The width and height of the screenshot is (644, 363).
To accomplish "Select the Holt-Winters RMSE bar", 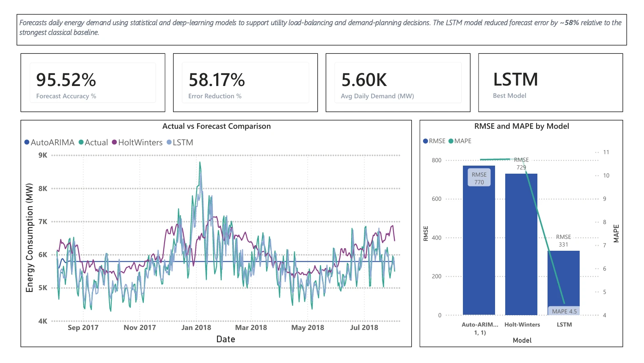I will 521,244.
